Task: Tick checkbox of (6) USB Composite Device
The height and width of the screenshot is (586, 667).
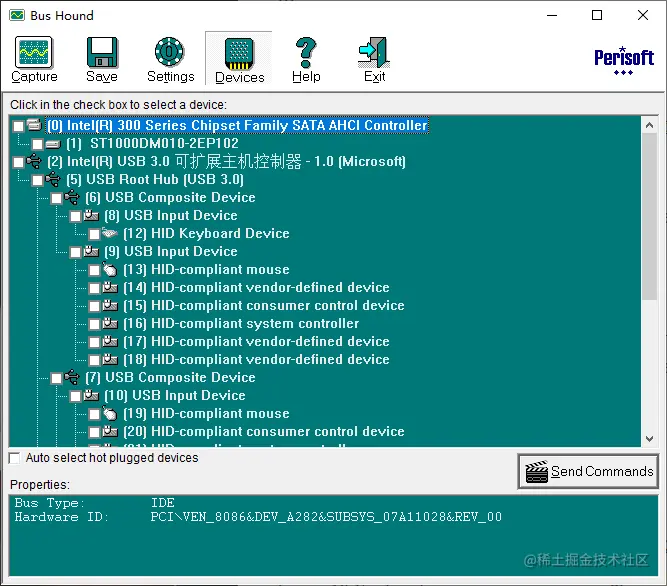Action: (57, 199)
